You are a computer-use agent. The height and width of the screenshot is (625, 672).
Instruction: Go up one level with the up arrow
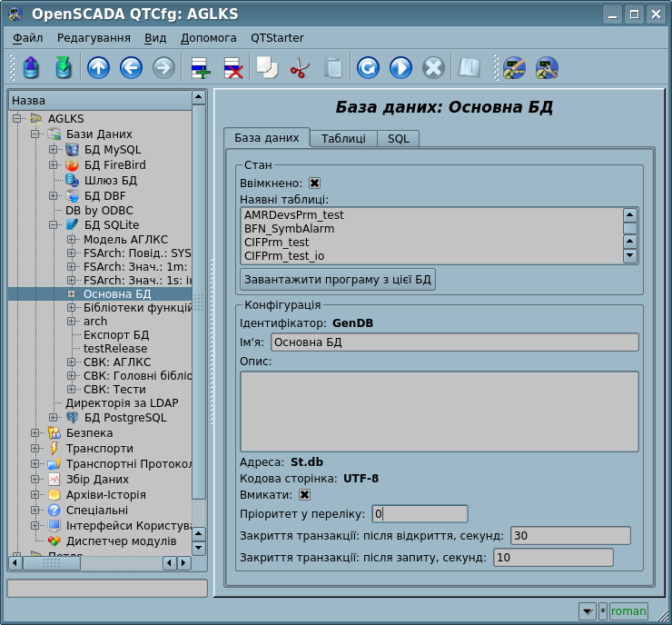pyautogui.click(x=98, y=67)
